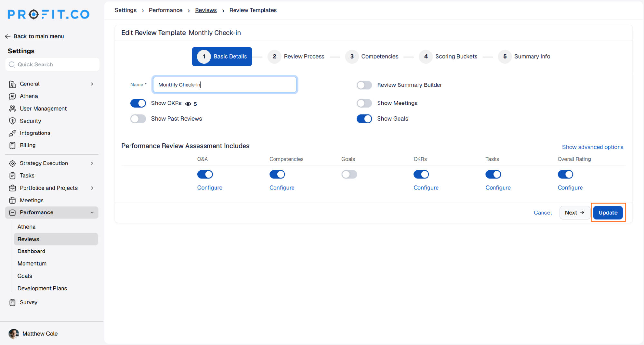Image resolution: width=644 pixels, height=345 pixels.
Task: Click the General settings building icon
Action: pos(12,84)
